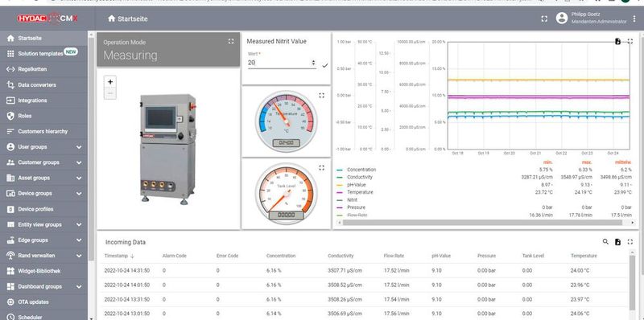Screen dimensions: 644x320
Task: Toggle dashboard fullscreen in the top bar
Action: [544, 18]
